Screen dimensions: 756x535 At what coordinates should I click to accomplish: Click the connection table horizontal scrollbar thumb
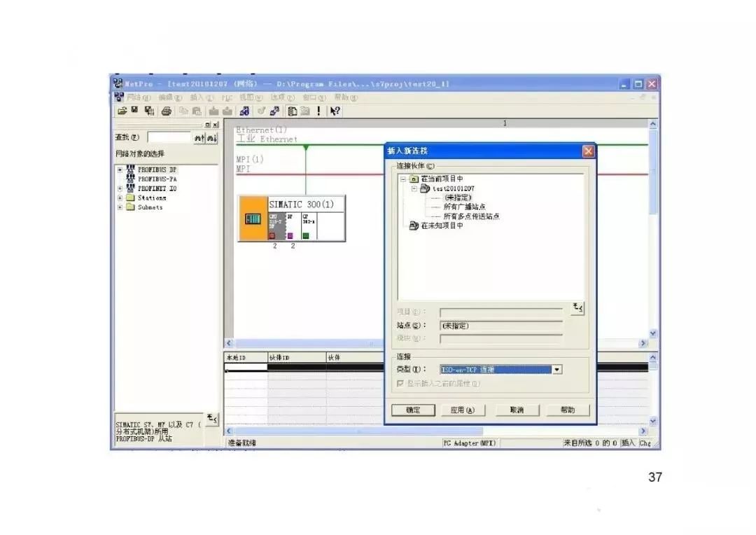pyautogui.click(x=358, y=431)
